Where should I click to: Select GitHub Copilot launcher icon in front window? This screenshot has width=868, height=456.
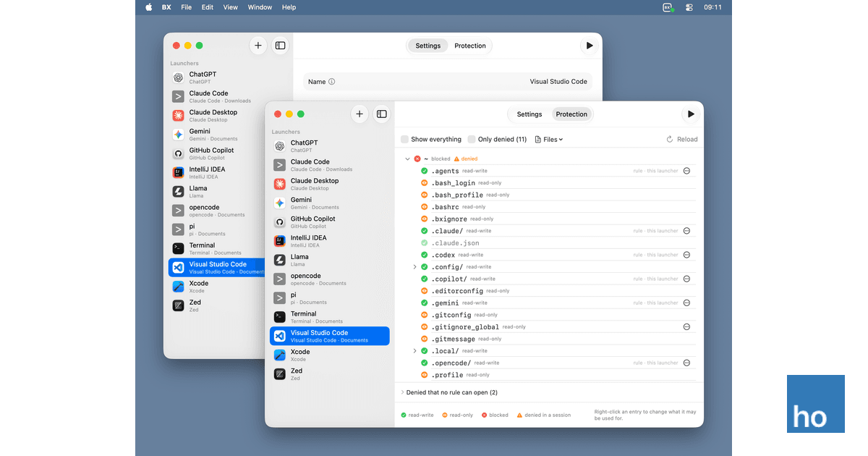click(x=279, y=222)
